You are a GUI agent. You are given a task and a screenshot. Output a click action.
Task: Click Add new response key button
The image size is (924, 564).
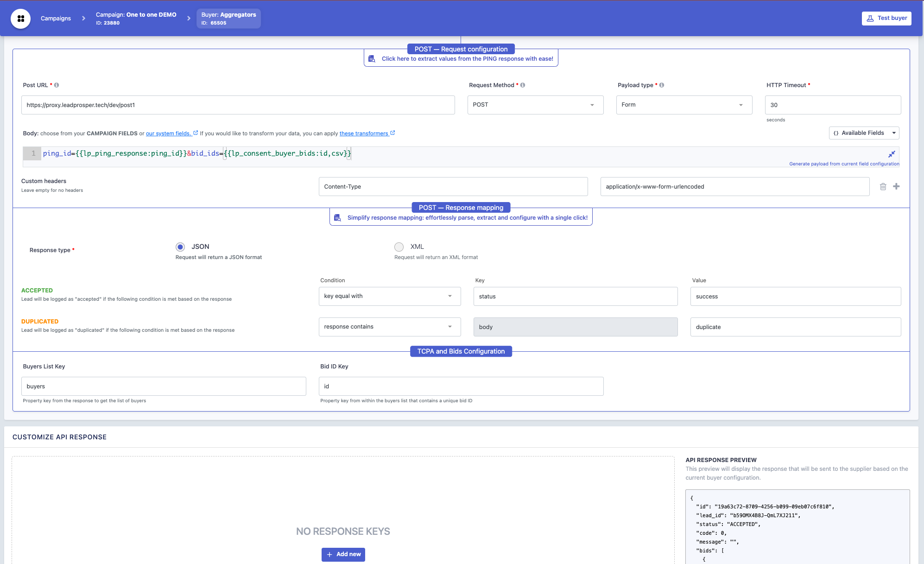[343, 554]
